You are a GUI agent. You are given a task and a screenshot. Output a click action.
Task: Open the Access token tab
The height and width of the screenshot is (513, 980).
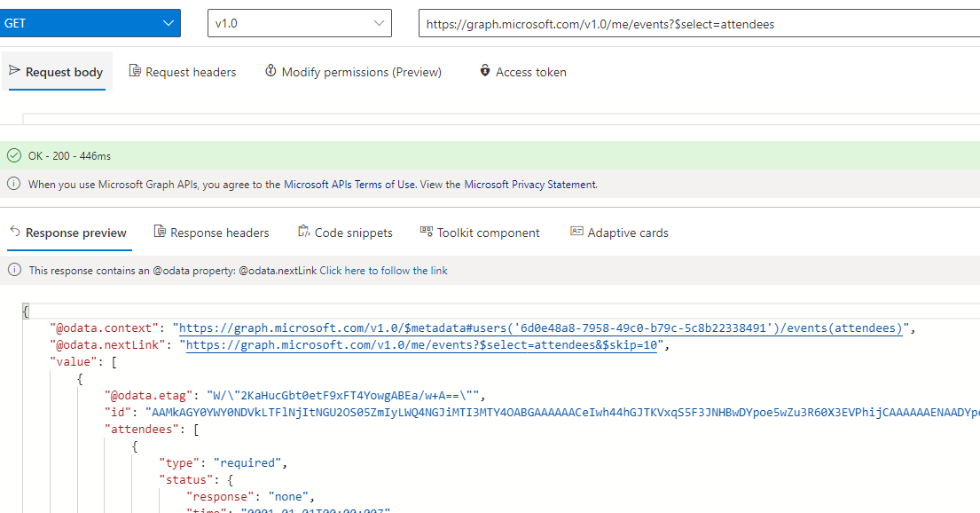tap(523, 72)
